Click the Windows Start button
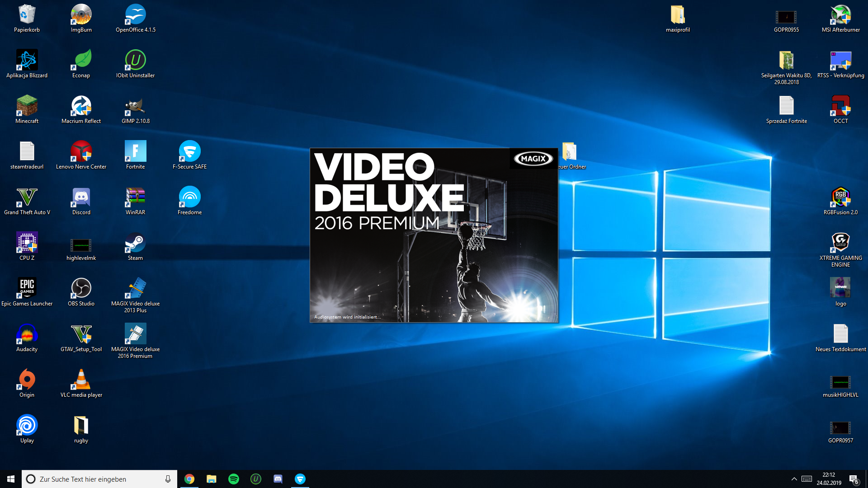This screenshot has height=488, width=868. tap(11, 479)
